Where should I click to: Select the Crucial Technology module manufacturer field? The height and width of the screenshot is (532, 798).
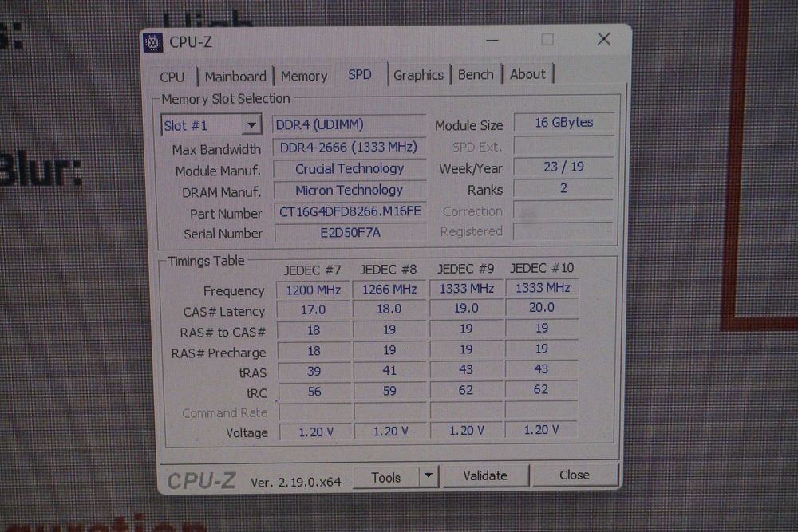350,169
